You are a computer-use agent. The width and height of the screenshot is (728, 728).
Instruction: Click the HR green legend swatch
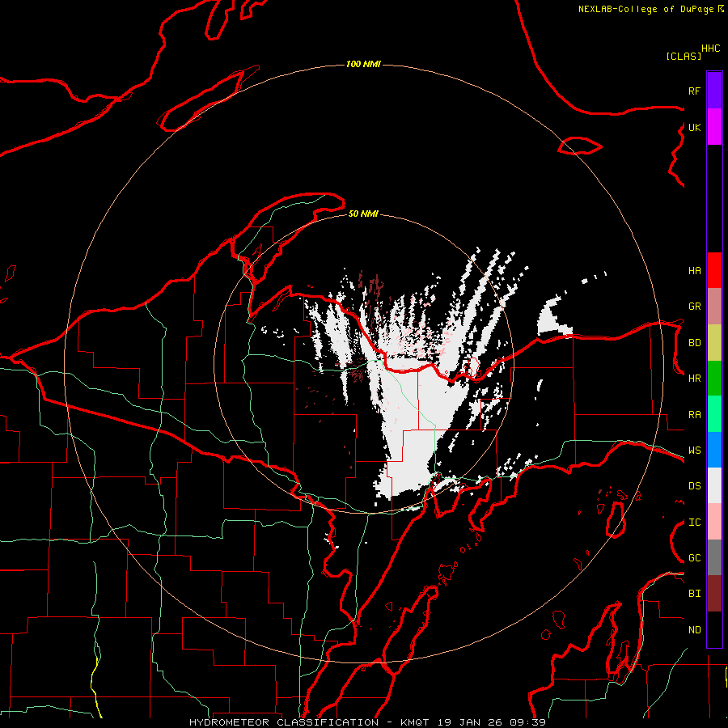tap(714, 379)
